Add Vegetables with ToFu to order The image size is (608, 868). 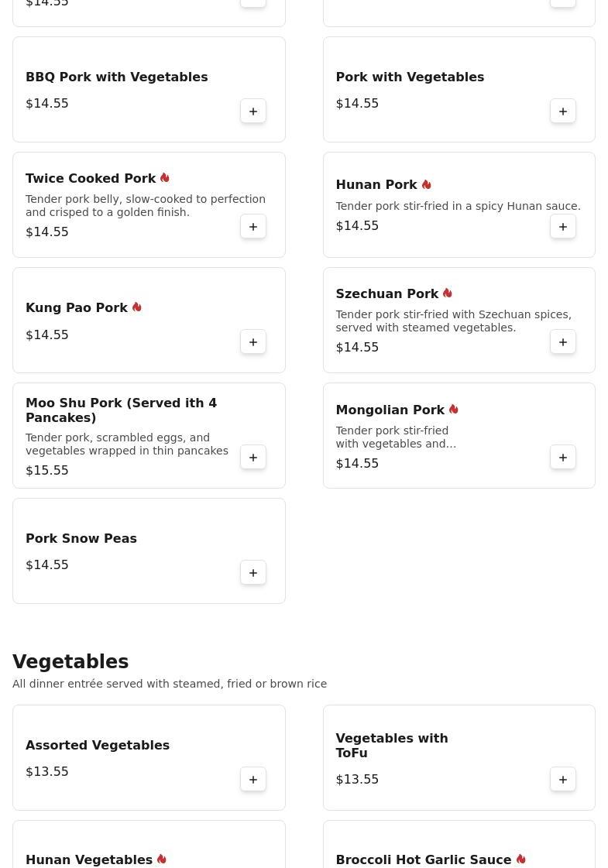tap(563, 780)
